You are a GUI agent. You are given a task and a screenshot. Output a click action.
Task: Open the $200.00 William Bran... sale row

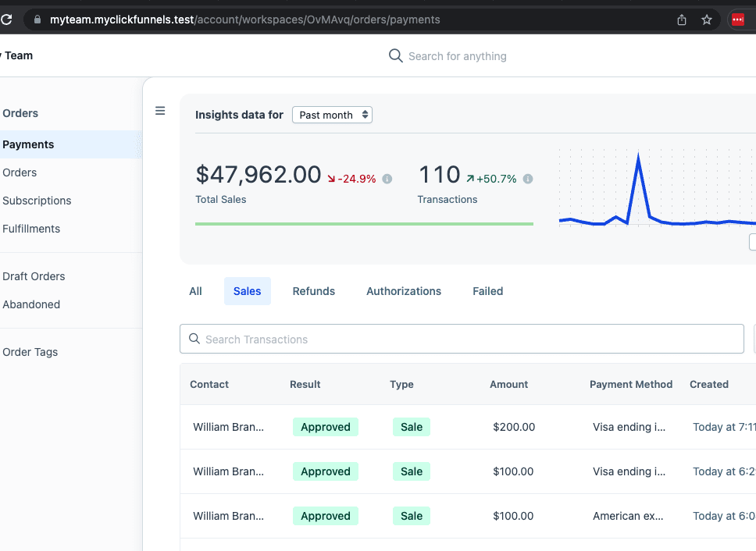tap(468, 427)
